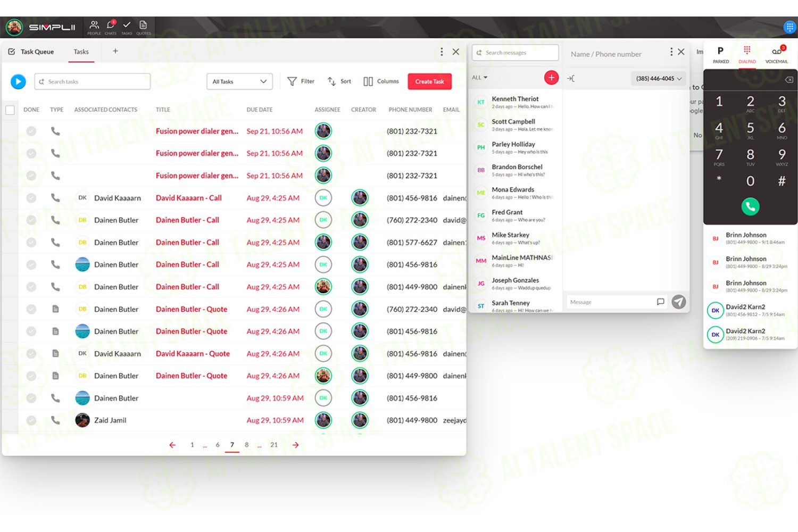Image resolution: width=798 pixels, height=532 pixels.
Task: Open Voicemail icon with badge
Action: pos(777,54)
